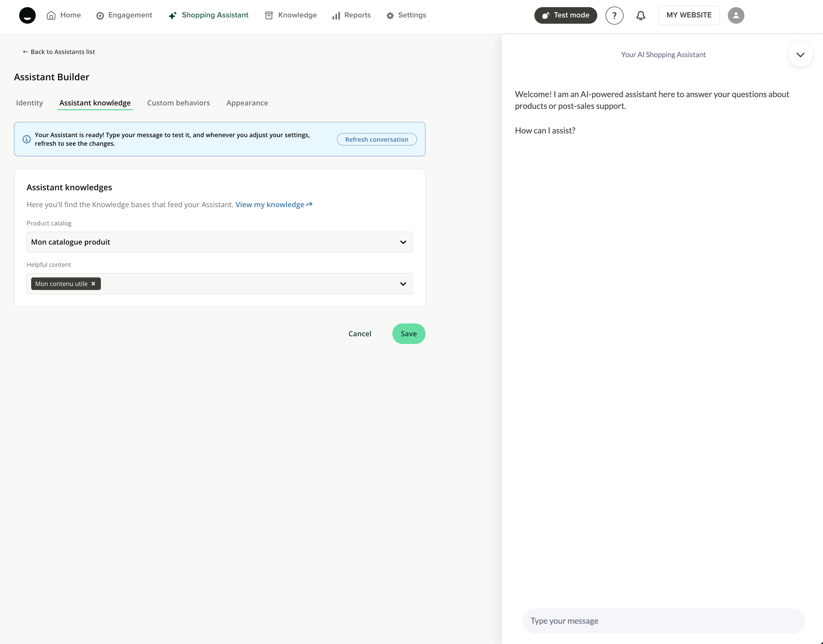The height and width of the screenshot is (644, 823).
Task: Open the notifications bell
Action: coord(640,15)
